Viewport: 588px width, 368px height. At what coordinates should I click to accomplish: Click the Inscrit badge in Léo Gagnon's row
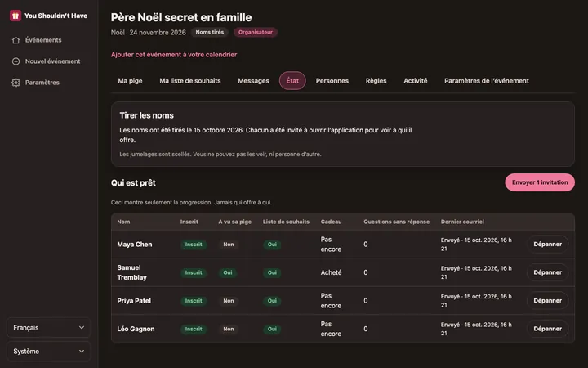[x=194, y=329]
